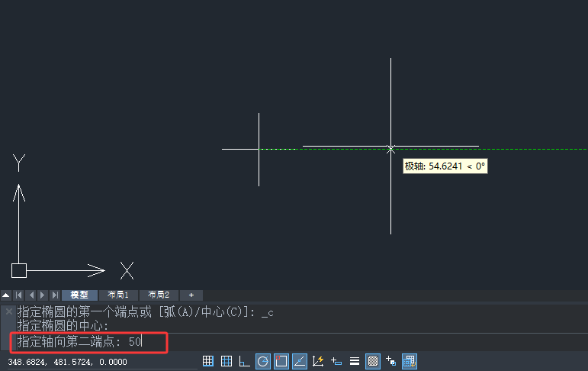Click coordinates readout 348.6824, 481.5724, 0.0000
The image size is (588, 371).
68,362
